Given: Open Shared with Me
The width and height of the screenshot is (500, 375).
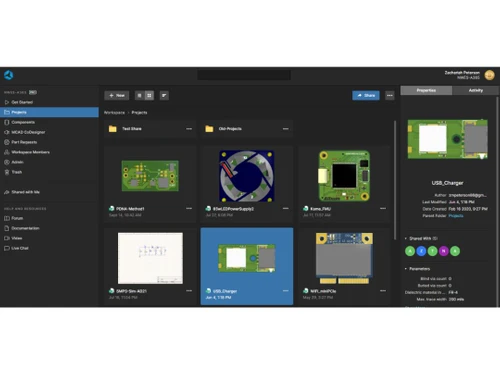Looking at the screenshot, I should point(25,192).
